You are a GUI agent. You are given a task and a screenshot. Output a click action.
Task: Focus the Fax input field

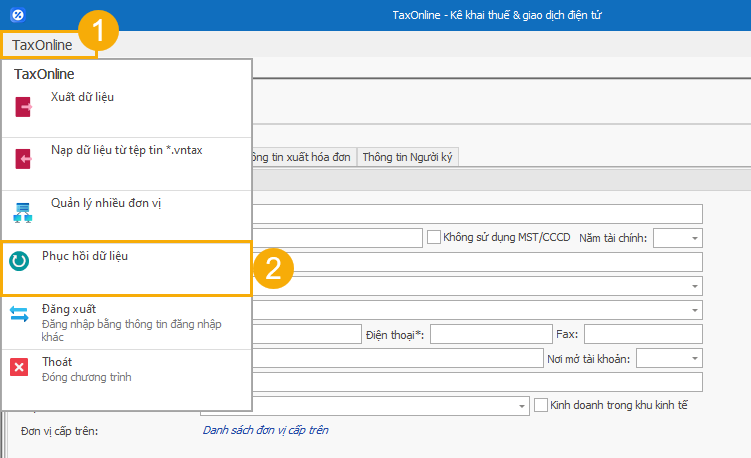[643, 334]
